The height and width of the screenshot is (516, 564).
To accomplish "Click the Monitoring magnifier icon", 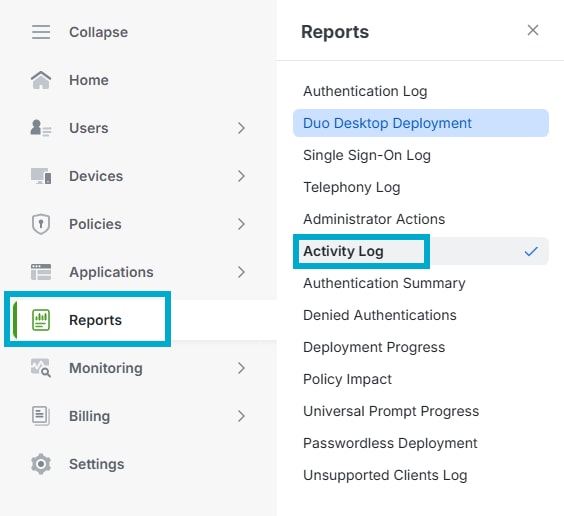I will (41, 368).
